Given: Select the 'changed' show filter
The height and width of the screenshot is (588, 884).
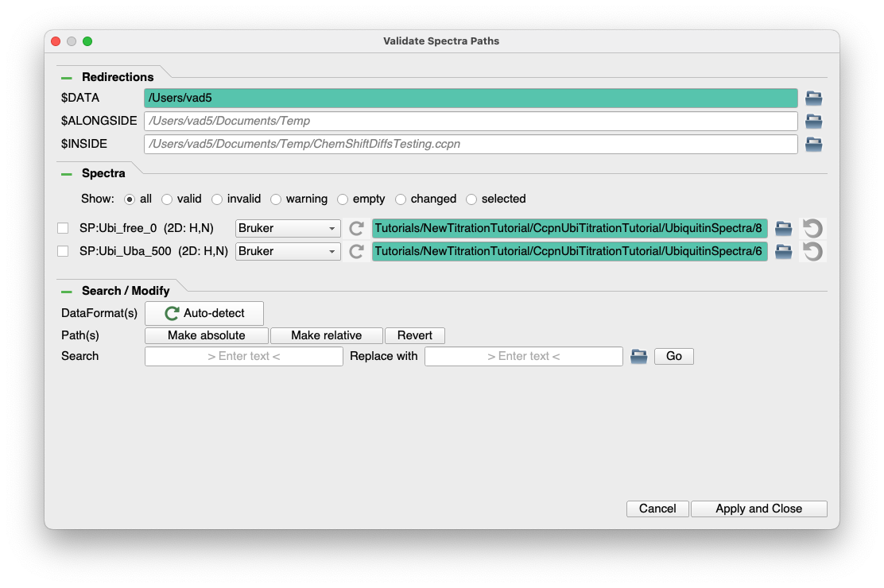Looking at the screenshot, I should (401, 199).
